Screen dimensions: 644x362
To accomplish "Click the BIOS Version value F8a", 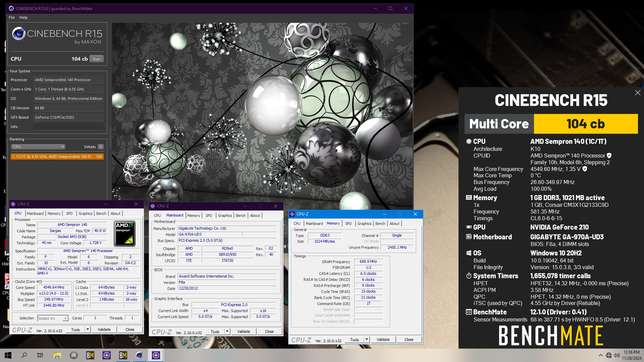I will tap(227, 282).
